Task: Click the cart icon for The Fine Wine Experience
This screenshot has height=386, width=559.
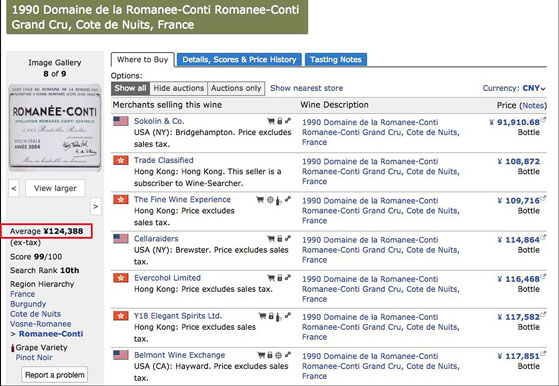Action: point(260,200)
